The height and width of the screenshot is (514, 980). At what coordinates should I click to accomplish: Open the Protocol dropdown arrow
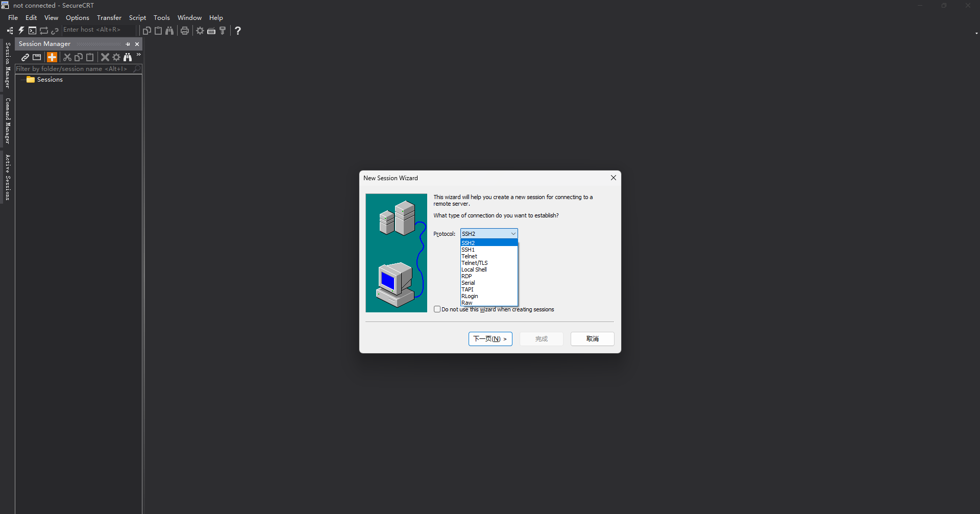coord(513,234)
